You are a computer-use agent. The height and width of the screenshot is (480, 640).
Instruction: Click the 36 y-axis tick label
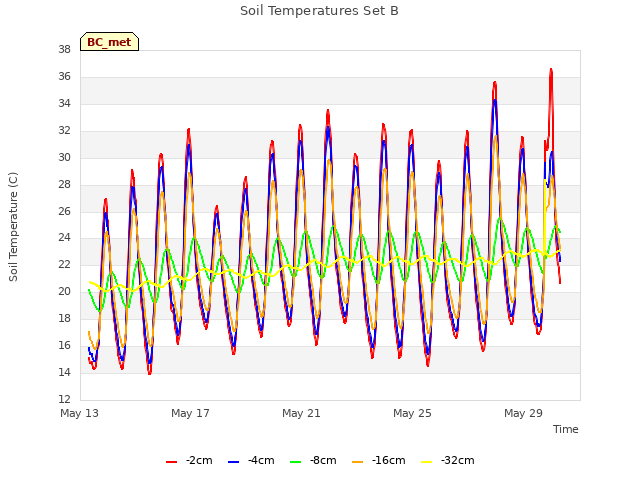point(64,77)
